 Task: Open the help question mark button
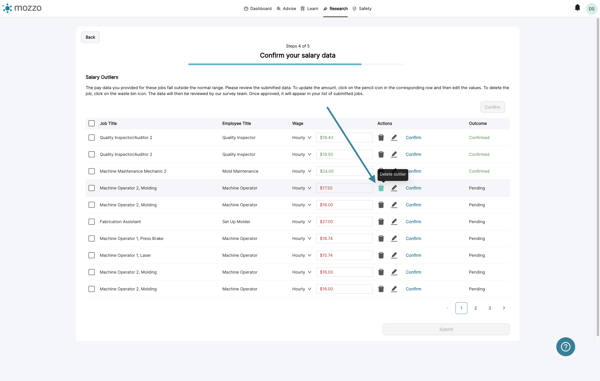point(565,347)
